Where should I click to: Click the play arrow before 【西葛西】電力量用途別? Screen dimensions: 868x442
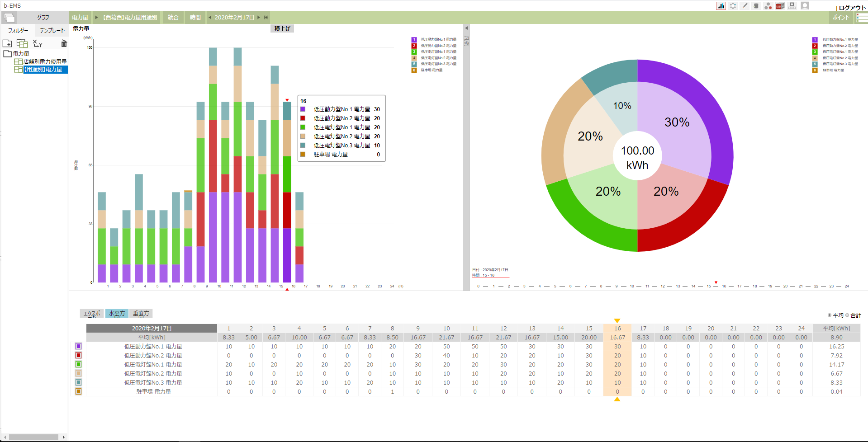[96, 18]
